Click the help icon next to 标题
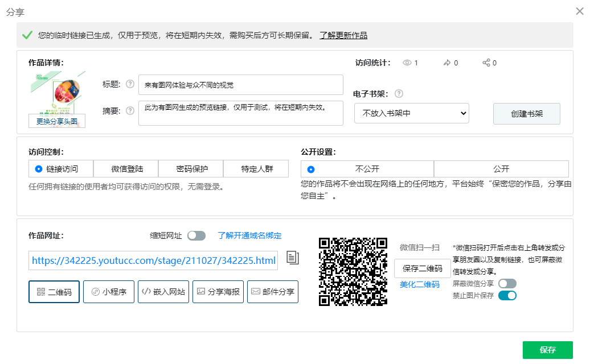Viewport: 590px width, 364px height. 130,84
